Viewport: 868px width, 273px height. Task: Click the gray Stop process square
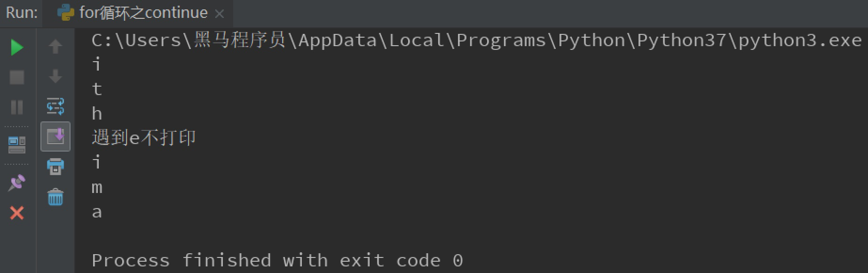17,77
